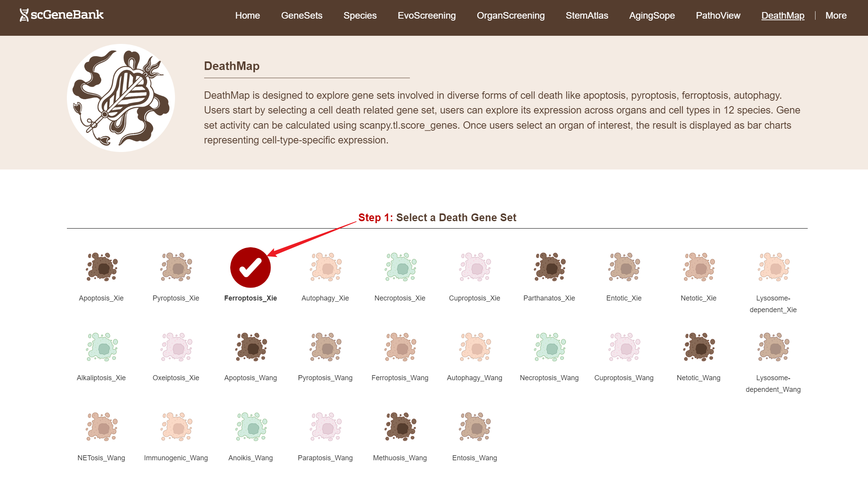Open the More navigation menu

coord(836,16)
